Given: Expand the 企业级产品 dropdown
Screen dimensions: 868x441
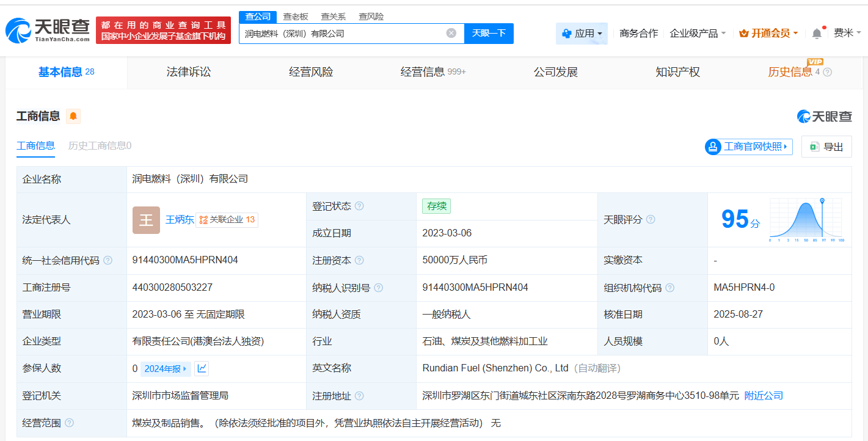Looking at the screenshot, I should [x=698, y=34].
